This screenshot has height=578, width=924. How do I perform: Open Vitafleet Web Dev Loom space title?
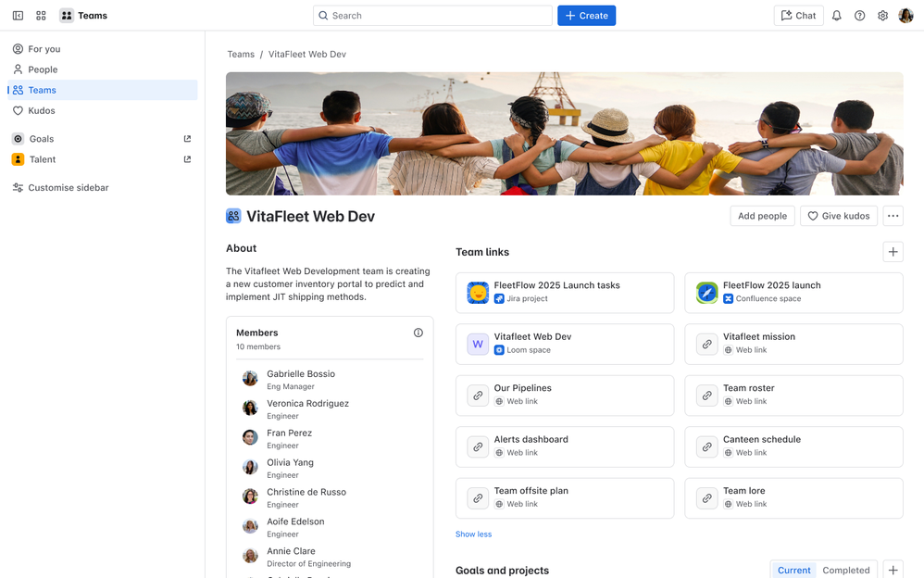tap(532, 336)
